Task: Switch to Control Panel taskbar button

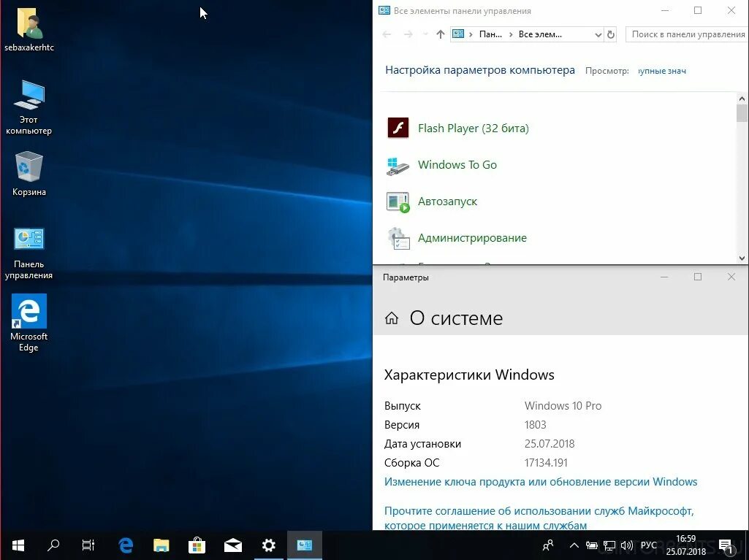Action: click(x=304, y=545)
